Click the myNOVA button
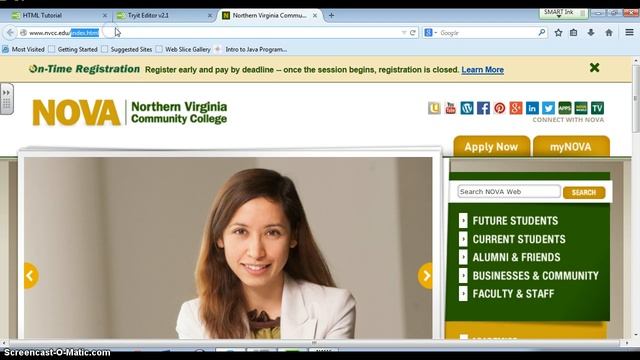 [x=571, y=147]
